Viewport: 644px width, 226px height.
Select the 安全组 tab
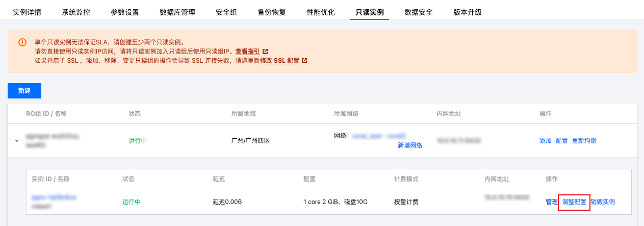tap(226, 12)
